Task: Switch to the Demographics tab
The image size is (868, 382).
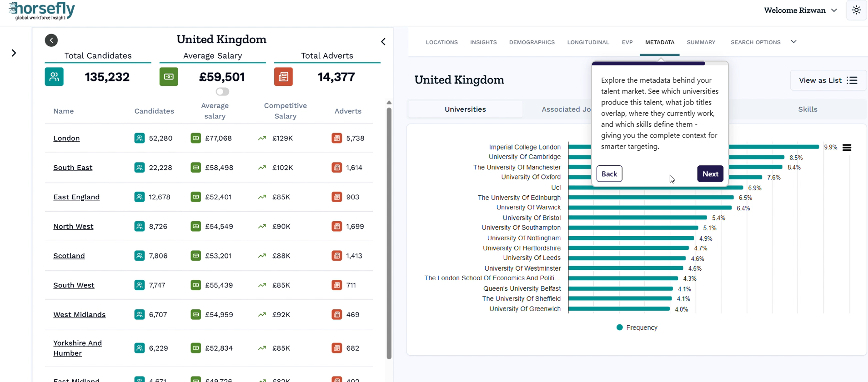Action: [x=532, y=42]
